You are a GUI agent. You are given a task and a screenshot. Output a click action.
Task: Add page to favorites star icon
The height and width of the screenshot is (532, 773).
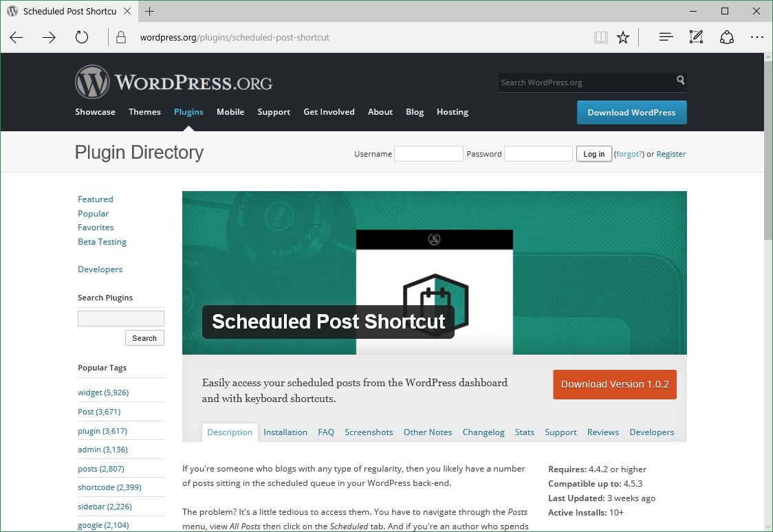[623, 37]
